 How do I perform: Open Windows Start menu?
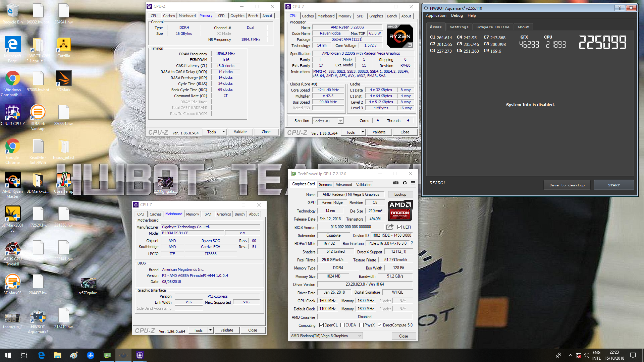(x=8, y=355)
